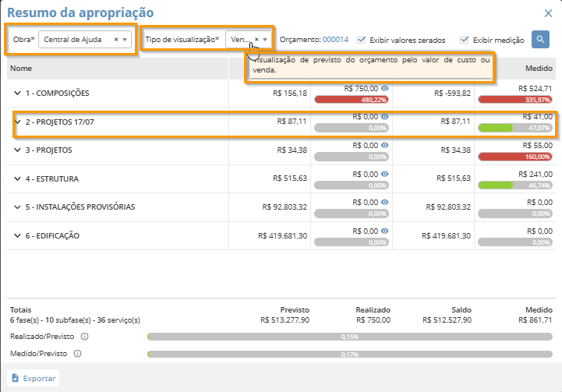This screenshot has width=562, height=392.
Task: Toggle Exibir valores zerados checkbox
Action: [362, 40]
